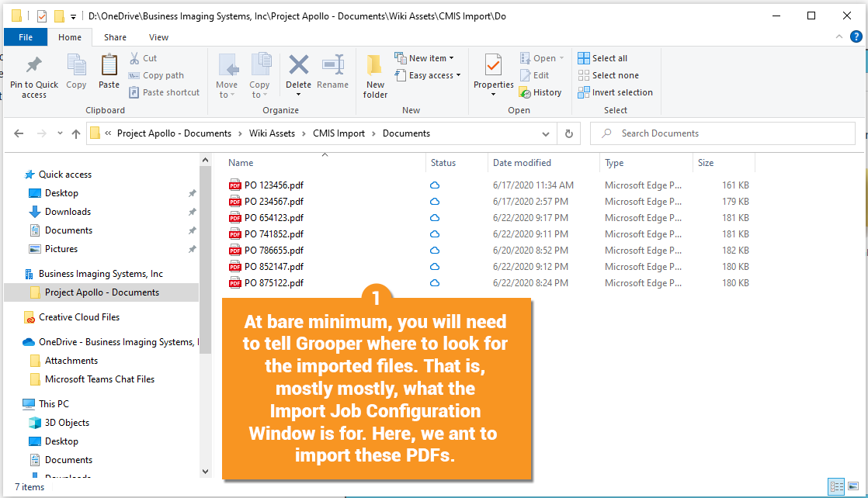Switch to details list view
This screenshot has height=498, width=868.
(x=836, y=487)
